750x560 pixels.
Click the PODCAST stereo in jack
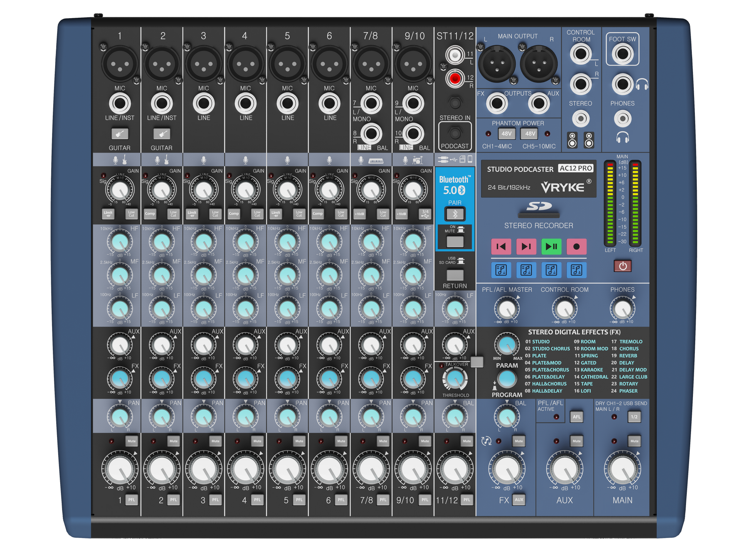pos(455,133)
